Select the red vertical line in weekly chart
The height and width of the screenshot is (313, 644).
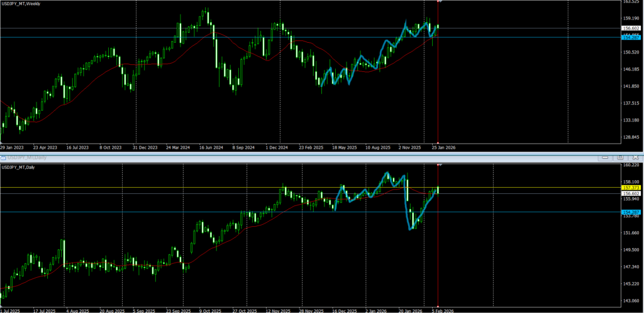438,94
